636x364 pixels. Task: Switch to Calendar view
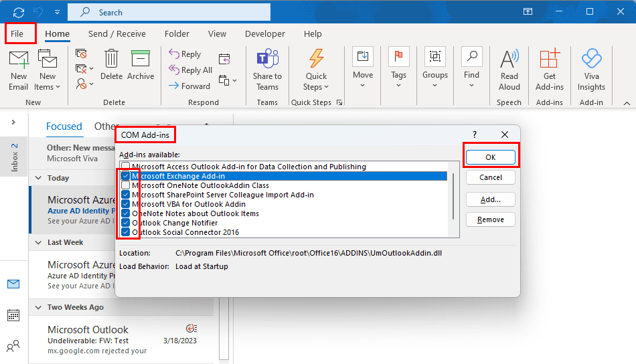(13, 315)
